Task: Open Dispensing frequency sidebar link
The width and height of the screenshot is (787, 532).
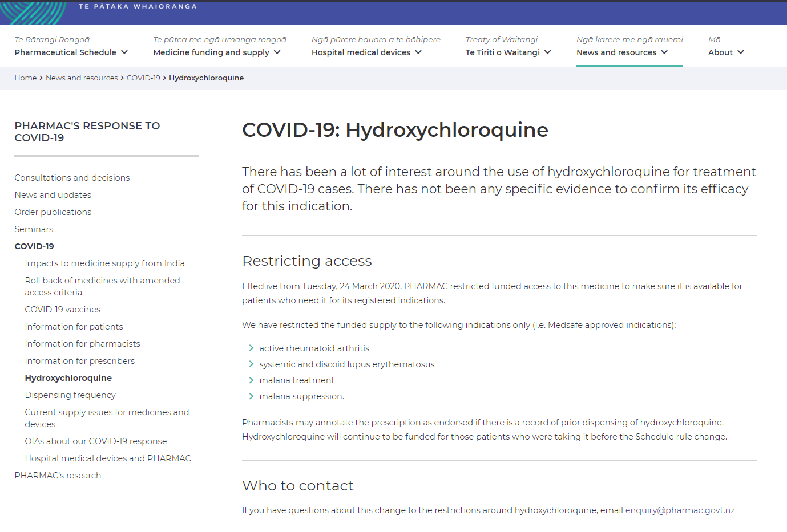Action: [70, 395]
